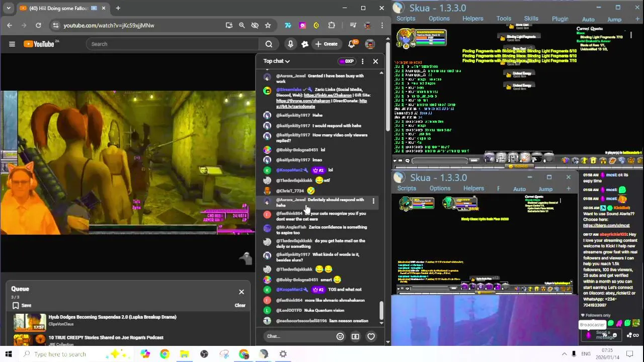Open the Chrome tab search dropdown arrow
644x362 pixels.
[x=9, y=8]
